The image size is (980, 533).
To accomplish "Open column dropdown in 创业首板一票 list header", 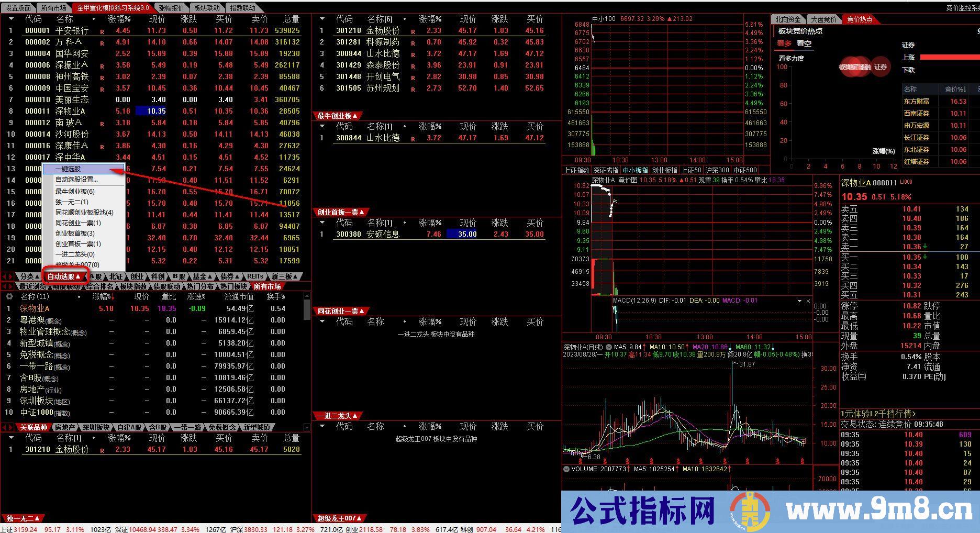I will click(x=322, y=223).
